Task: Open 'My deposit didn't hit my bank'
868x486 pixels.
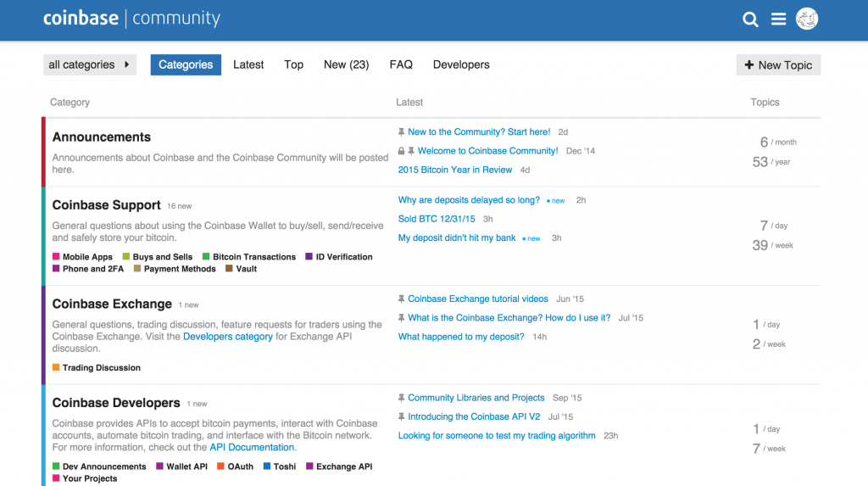Action: pyautogui.click(x=457, y=237)
